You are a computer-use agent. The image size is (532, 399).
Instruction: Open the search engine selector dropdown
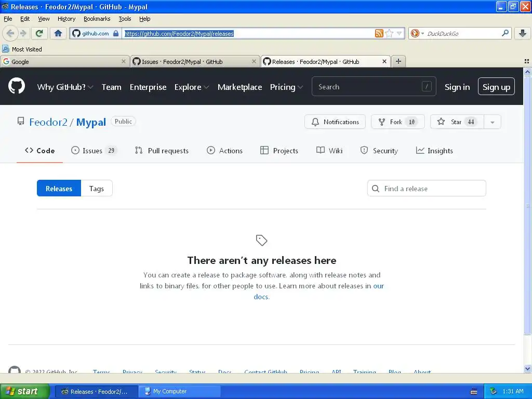coord(422,33)
